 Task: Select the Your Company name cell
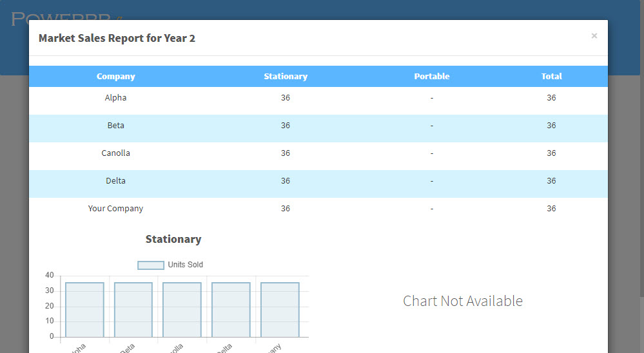coord(116,209)
